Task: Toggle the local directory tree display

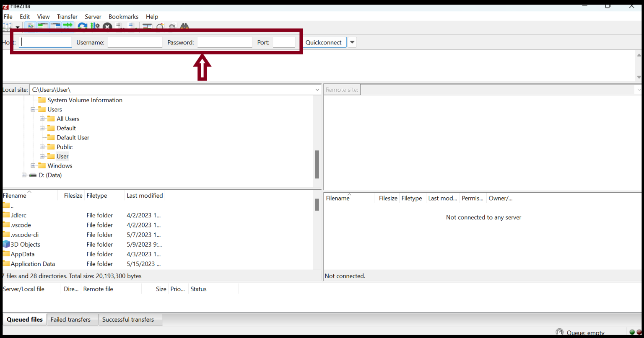Action: 43,26
